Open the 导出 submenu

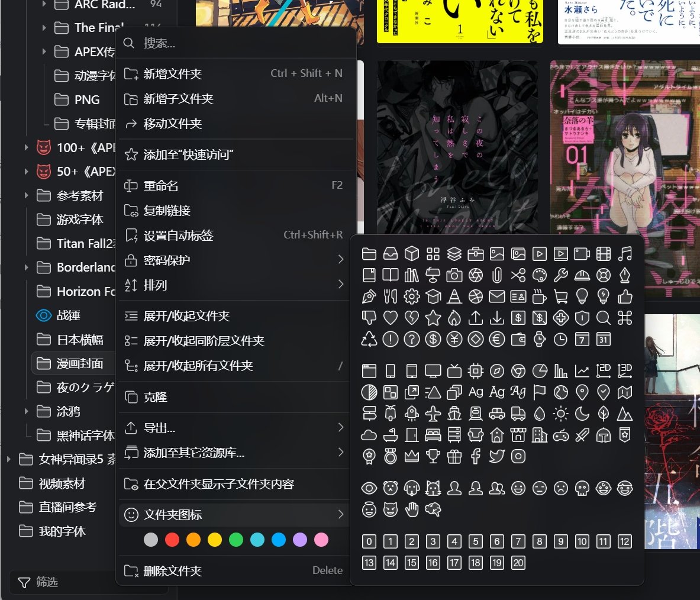(234, 428)
